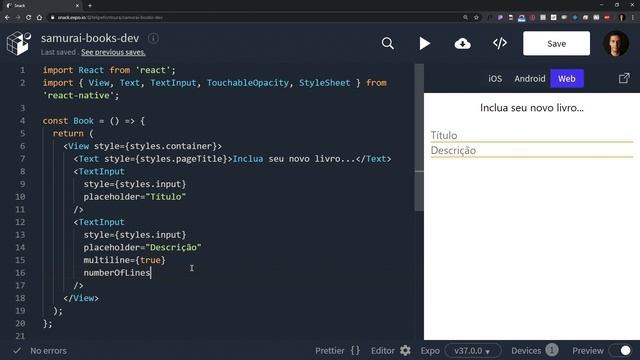This screenshot has height=360, width=640.
Task: Open Devices panel in footer
Action: (x=526, y=351)
